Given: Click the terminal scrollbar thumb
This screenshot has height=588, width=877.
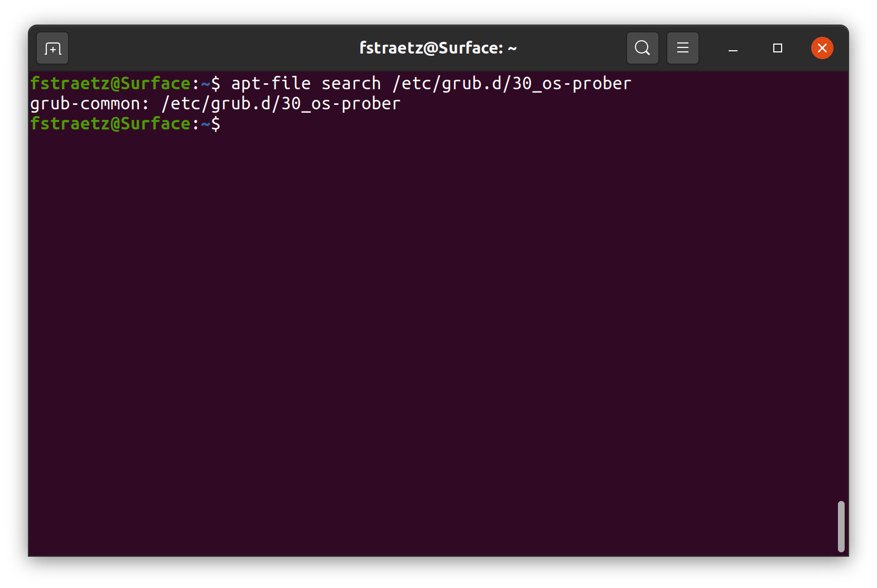Looking at the screenshot, I should coord(841,526).
